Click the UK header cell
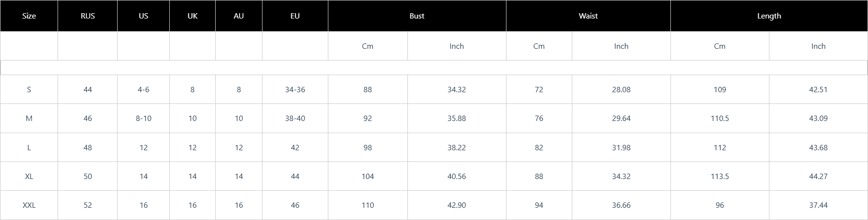This screenshot has height=220, width=868. click(x=193, y=16)
